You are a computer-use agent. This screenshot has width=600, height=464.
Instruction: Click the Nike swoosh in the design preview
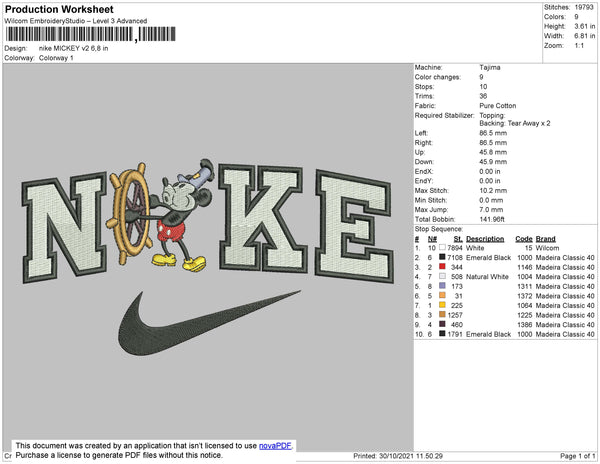coord(209,324)
